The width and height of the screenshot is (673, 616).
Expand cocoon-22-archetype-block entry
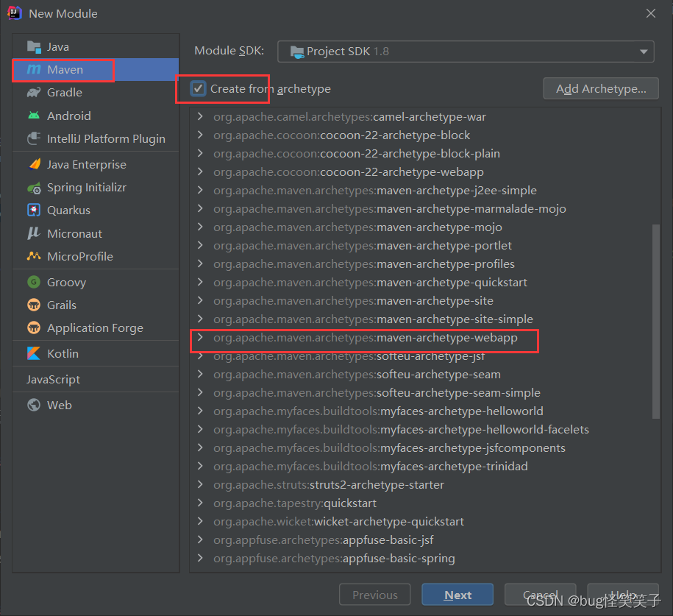click(x=200, y=135)
